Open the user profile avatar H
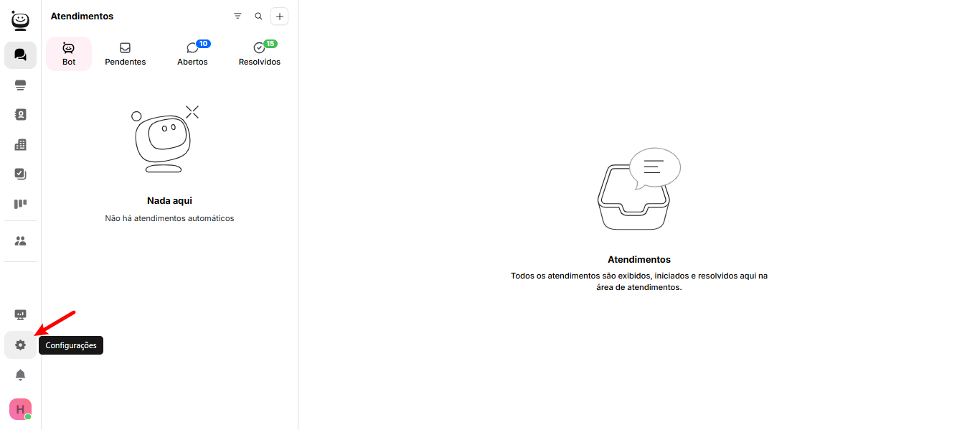 coord(20,409)
